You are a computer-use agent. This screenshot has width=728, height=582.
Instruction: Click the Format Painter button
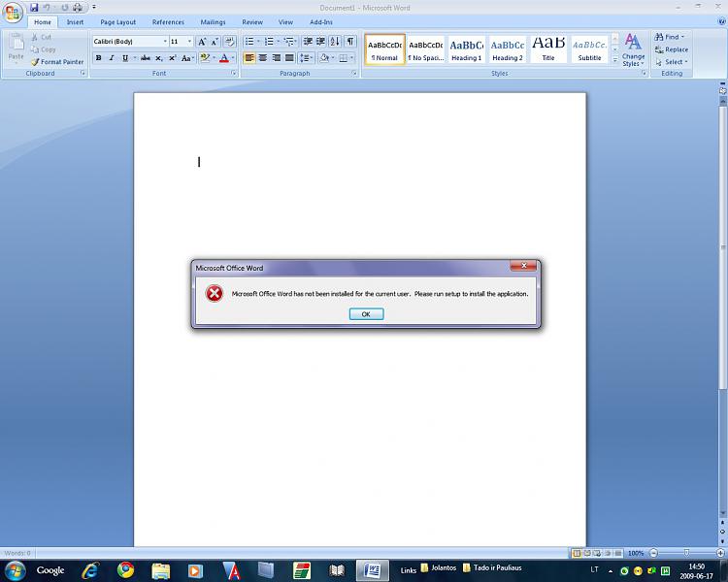(57, 62)
